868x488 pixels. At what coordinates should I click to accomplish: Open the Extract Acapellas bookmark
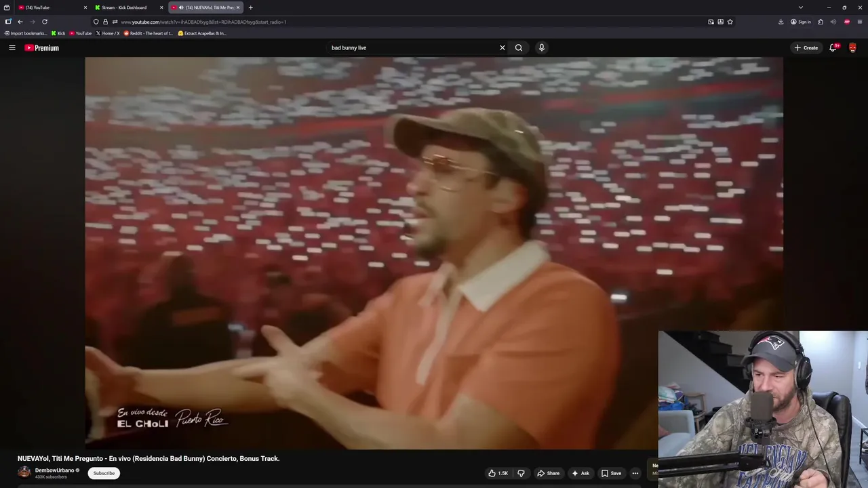202,33
